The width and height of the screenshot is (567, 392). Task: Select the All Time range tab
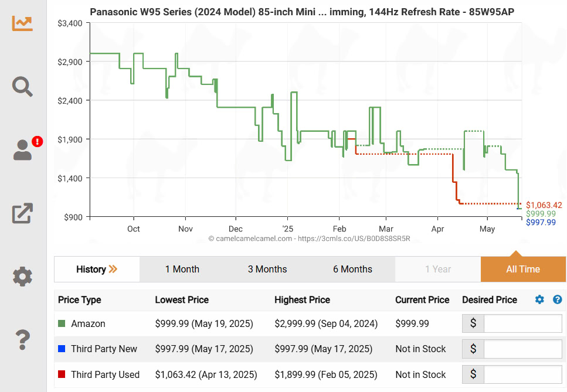coord(523,270)
